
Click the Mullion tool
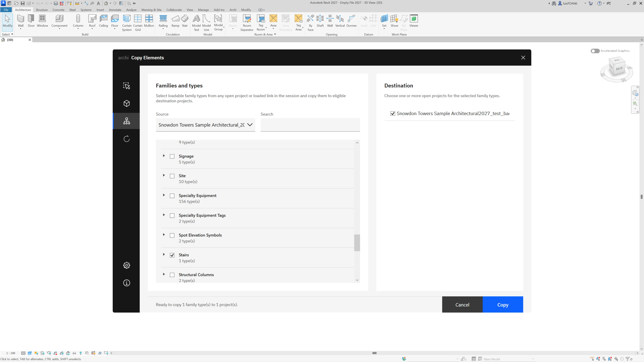(x=149, y=21)
